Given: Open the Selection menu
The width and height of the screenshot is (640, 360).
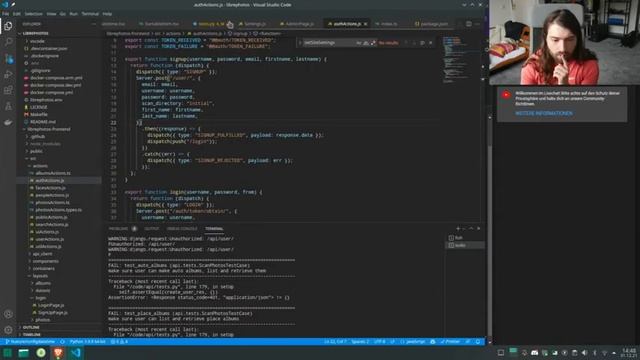Looking at the screenshot, I should click(x=33, y=14).
